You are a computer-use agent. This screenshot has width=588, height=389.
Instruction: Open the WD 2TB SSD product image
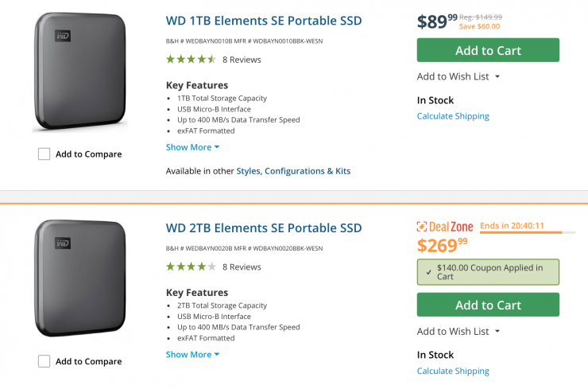79,278
